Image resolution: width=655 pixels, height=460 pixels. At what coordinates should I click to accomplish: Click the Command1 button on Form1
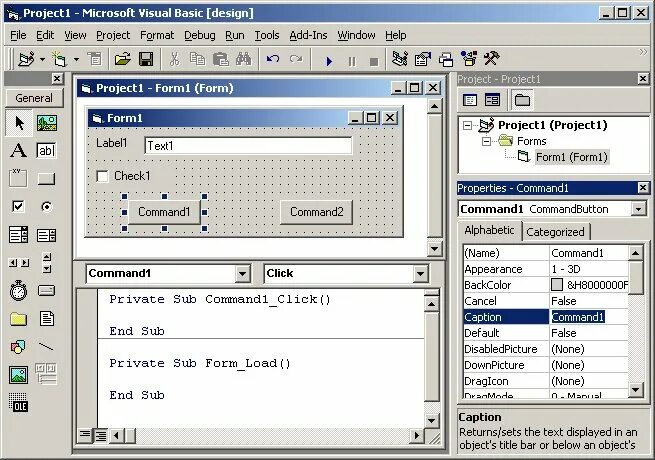coord(164,212)
